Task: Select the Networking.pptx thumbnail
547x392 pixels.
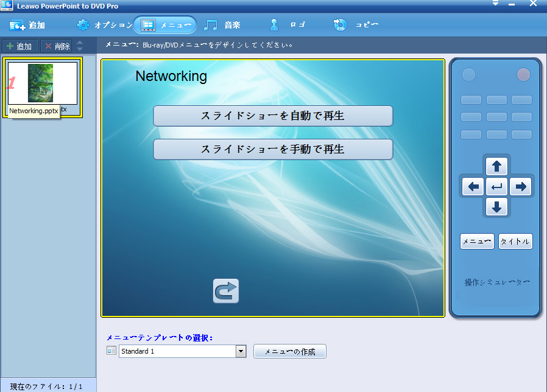Action: 41,83
